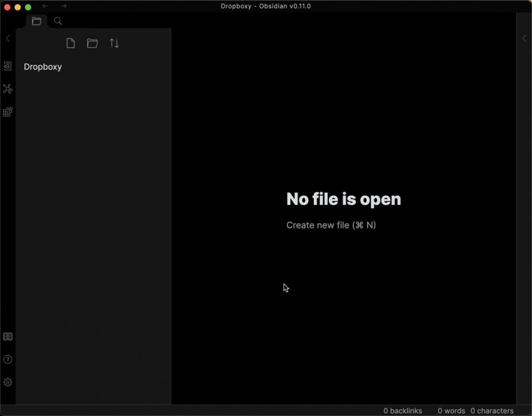Create a new folder in the vault
Viewport: 532px width, 416px height.
tap(92, 43)
